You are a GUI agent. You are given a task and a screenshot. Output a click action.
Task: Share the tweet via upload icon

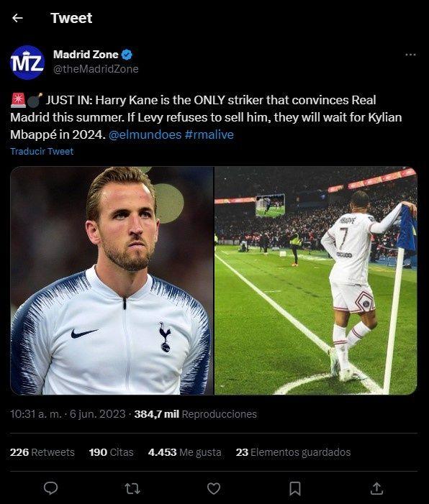coord(376,488)
